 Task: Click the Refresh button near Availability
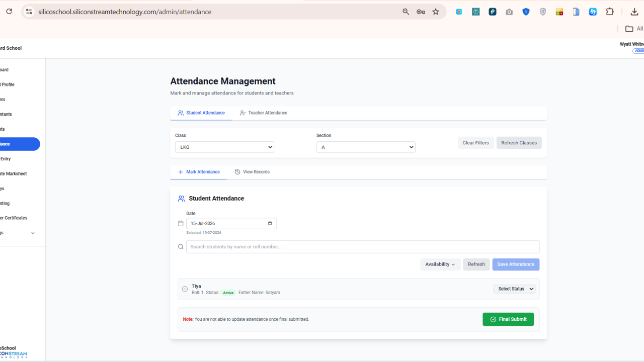476,264
